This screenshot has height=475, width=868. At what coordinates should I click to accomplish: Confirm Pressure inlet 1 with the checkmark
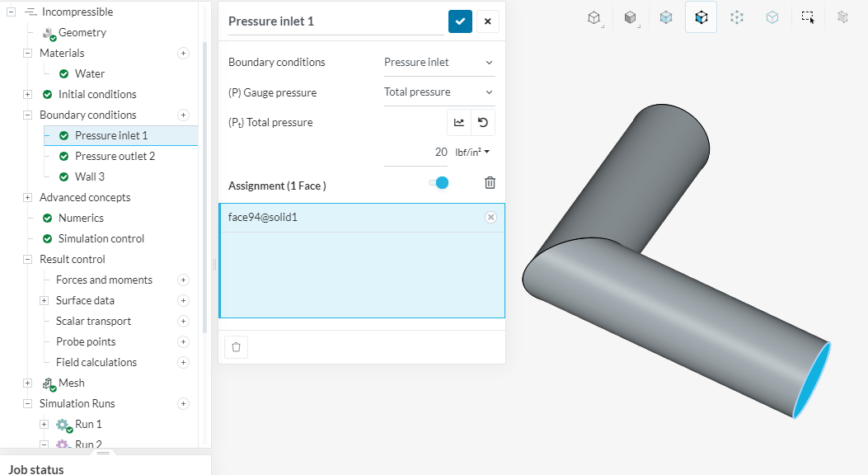pyautogui.click(x=460, y=21)
